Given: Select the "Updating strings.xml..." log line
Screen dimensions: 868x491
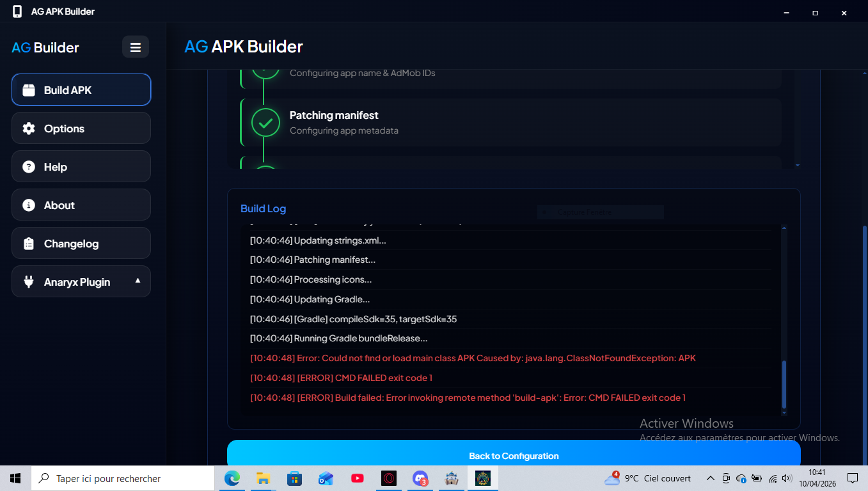Looking at the screenshot, I should (x=318, y=240).
